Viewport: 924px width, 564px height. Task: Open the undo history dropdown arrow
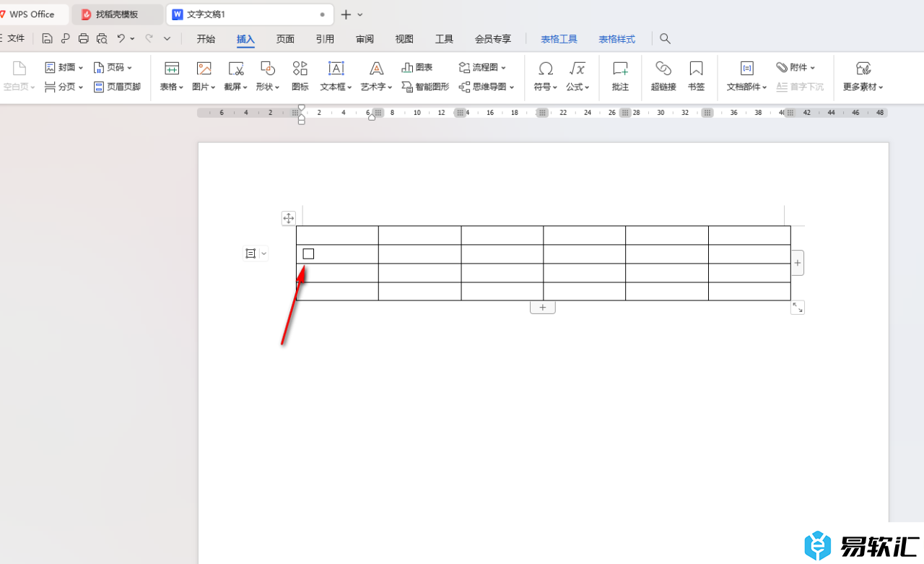[132, 38]
